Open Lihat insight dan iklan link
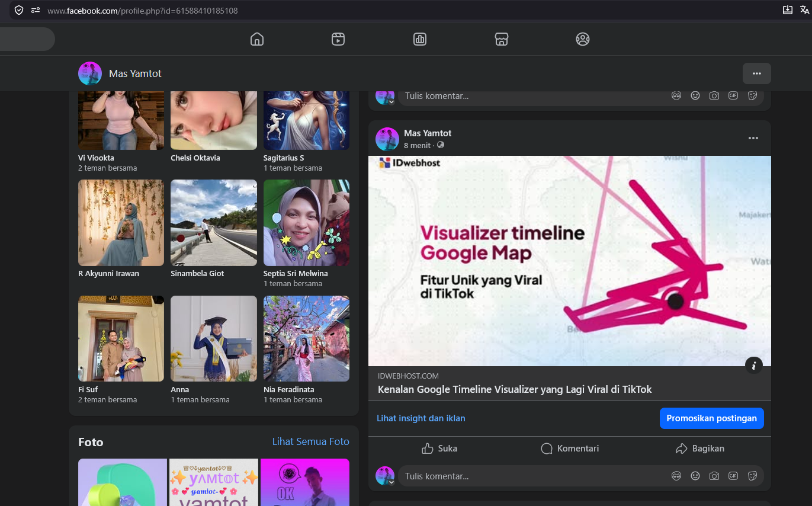Viewport: 812px width, 506px height. coord(421,418)
